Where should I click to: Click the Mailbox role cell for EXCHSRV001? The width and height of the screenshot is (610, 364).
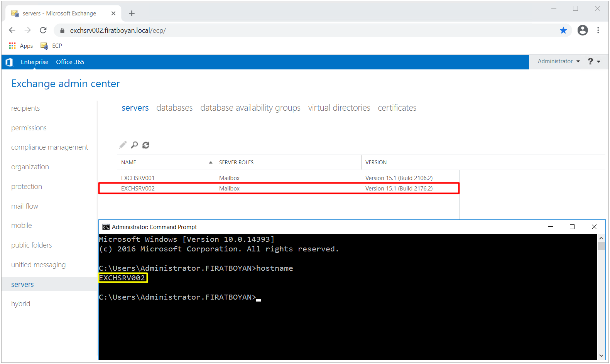coord(230,178)
